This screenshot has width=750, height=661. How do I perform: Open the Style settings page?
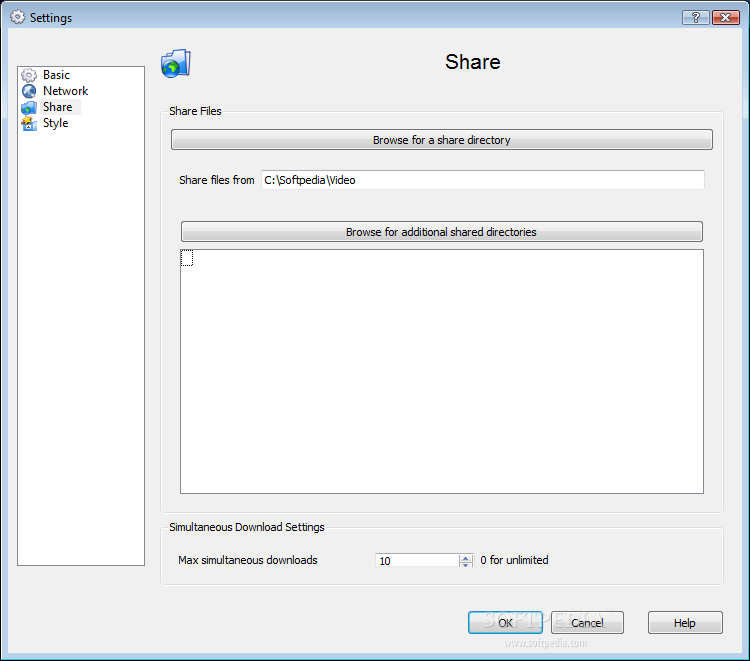pyautogui.click(x=55, y=123)
